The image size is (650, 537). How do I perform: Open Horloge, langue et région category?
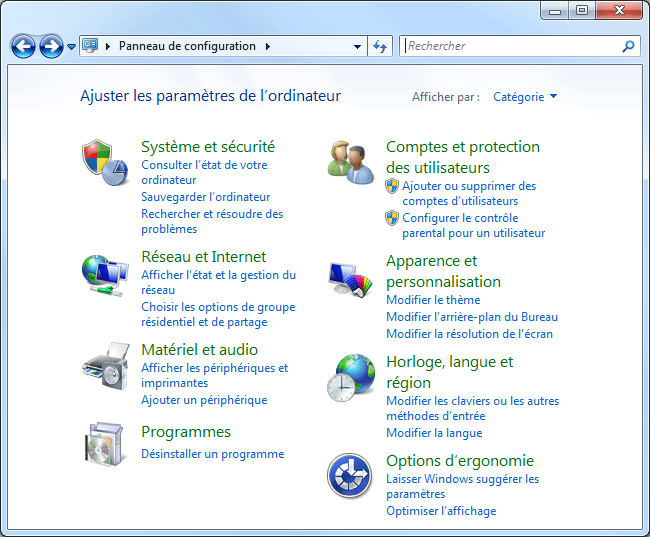click(450, 372)
